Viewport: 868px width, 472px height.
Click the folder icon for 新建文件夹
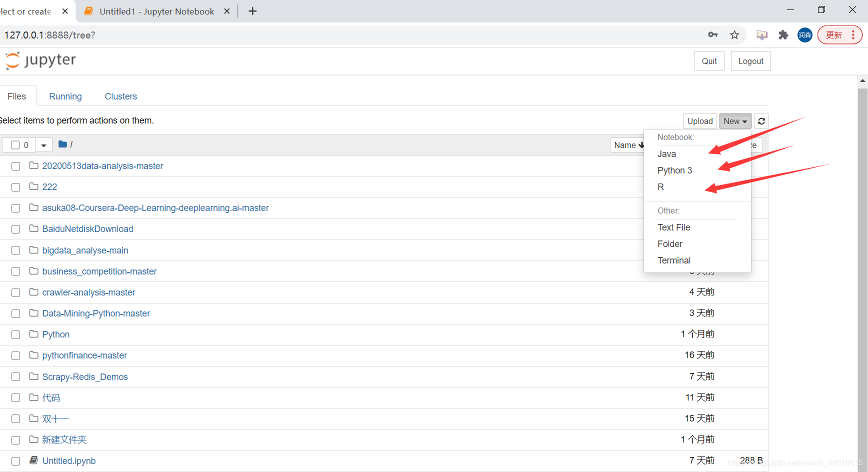point(34,439)
